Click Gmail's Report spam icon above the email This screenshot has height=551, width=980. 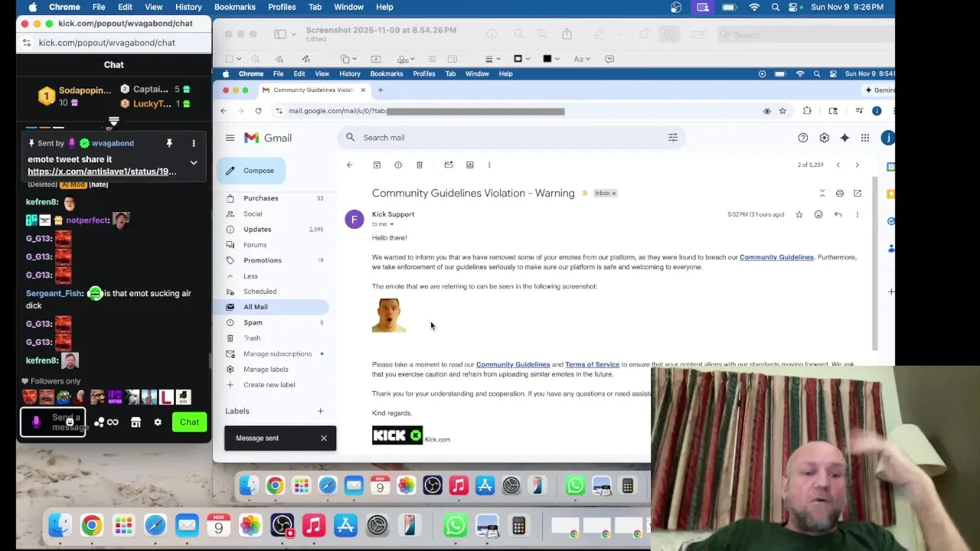[x=398, y=165]
